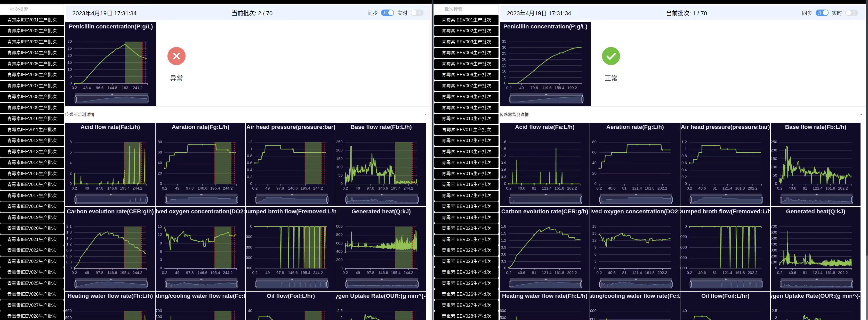Toggle 同步 switch in batch 1/70 panel
Viewport: 868px width, 320px height.
pyautogui.click(x=822, y=13)
